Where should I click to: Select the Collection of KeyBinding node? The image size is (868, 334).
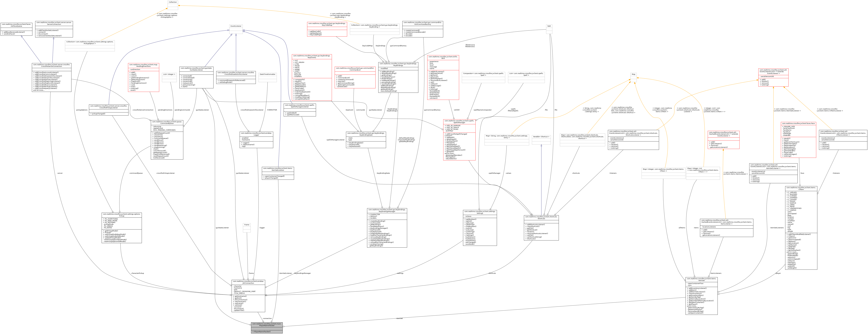tap(375, 29)
